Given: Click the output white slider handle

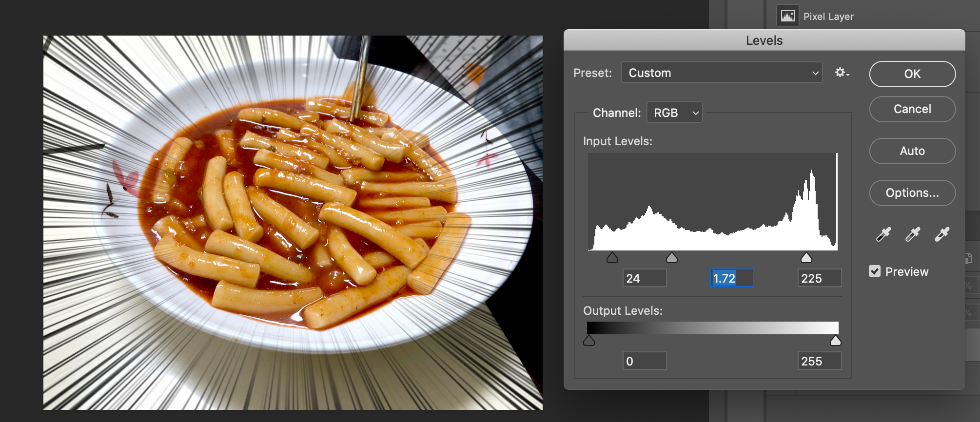Looking at the screenshot, I should [836, 341].
